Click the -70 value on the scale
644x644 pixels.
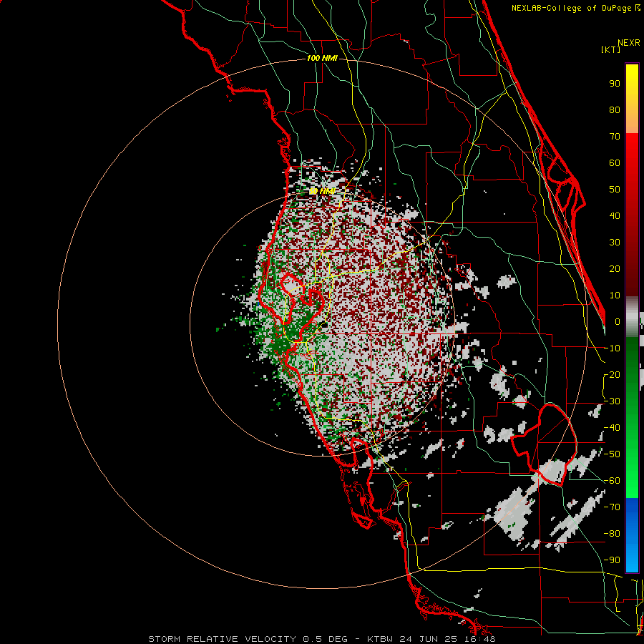click(x=612, y=507)
